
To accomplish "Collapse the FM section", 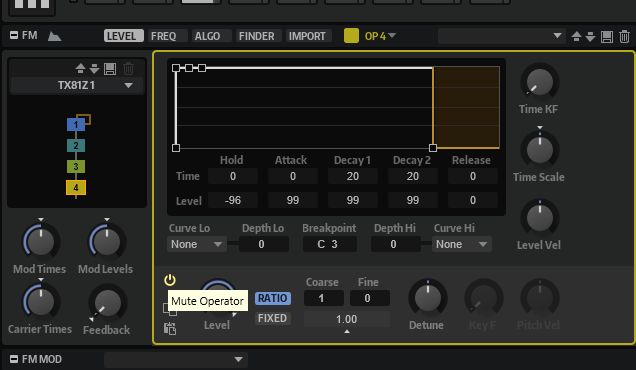I will pos(14,35).
